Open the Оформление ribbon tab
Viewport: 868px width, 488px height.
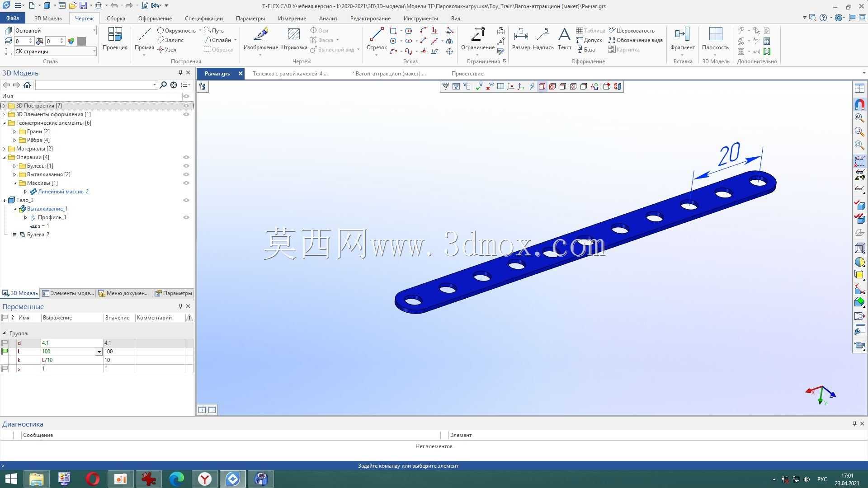click(155, 19)
